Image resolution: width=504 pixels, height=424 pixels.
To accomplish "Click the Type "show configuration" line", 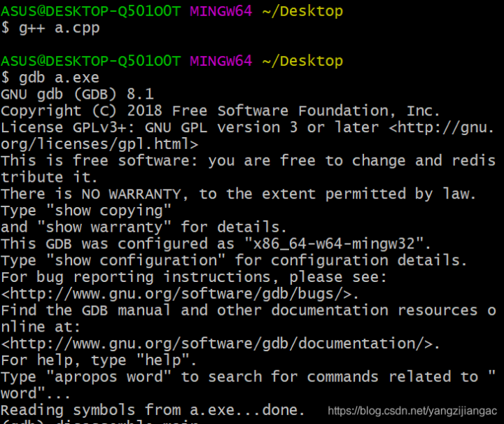I will coord(234,260).
